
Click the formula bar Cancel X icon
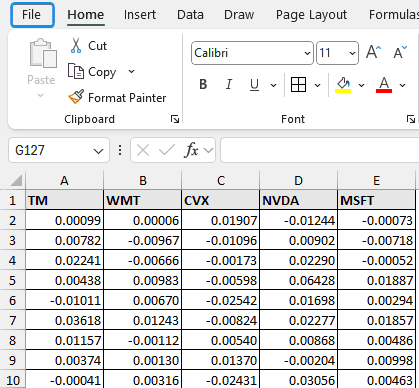(143, 151)
